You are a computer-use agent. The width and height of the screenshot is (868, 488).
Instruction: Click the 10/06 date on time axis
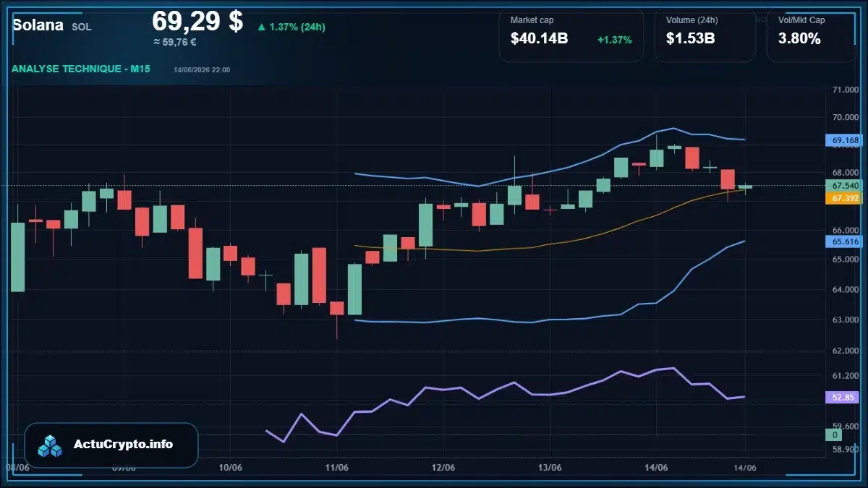coord(230,468)
